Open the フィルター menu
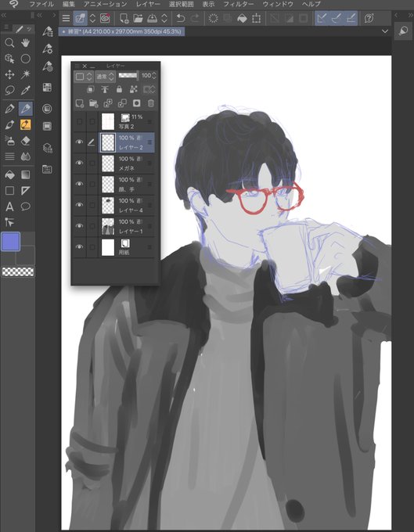 (x=239, y=5)
